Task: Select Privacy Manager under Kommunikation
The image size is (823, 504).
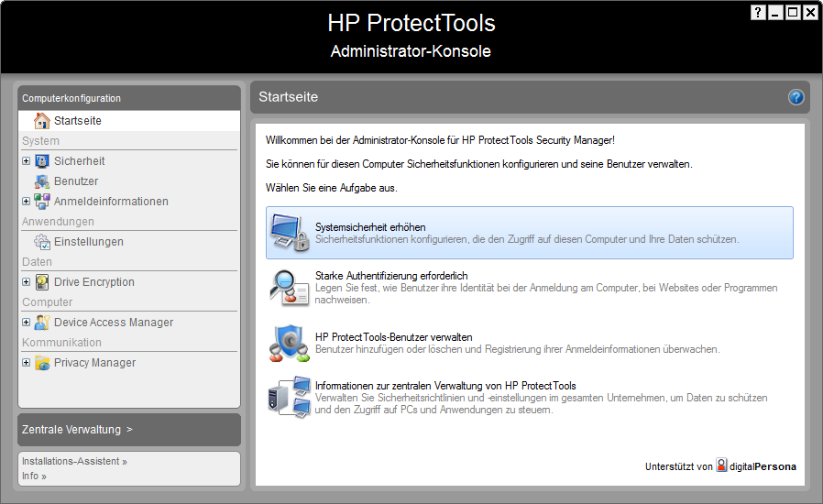Action: [95, 363]
